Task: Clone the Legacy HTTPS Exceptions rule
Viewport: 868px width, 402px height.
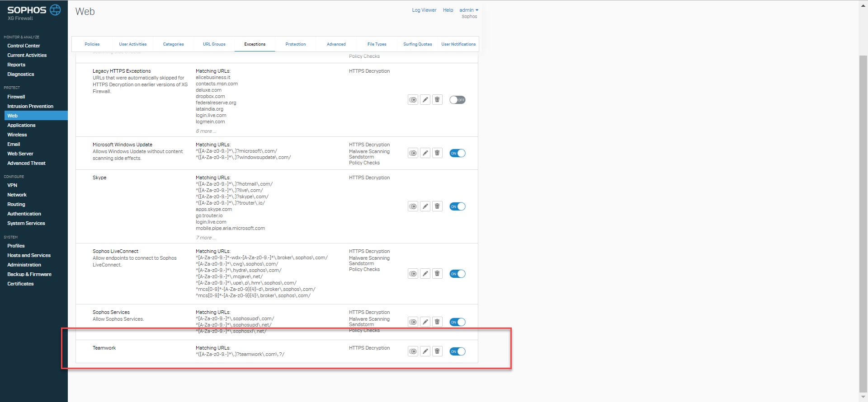Action: (x=413, y=100)
